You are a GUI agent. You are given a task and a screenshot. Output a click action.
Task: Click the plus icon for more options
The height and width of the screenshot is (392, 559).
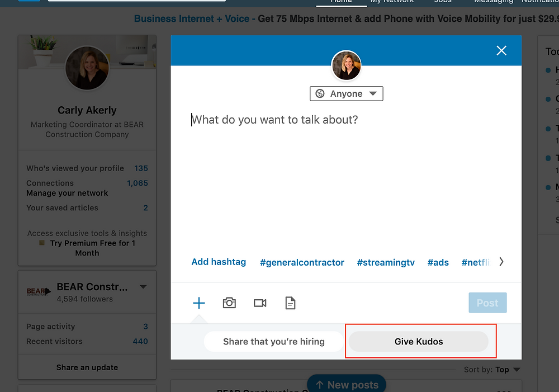pos(199,303)
